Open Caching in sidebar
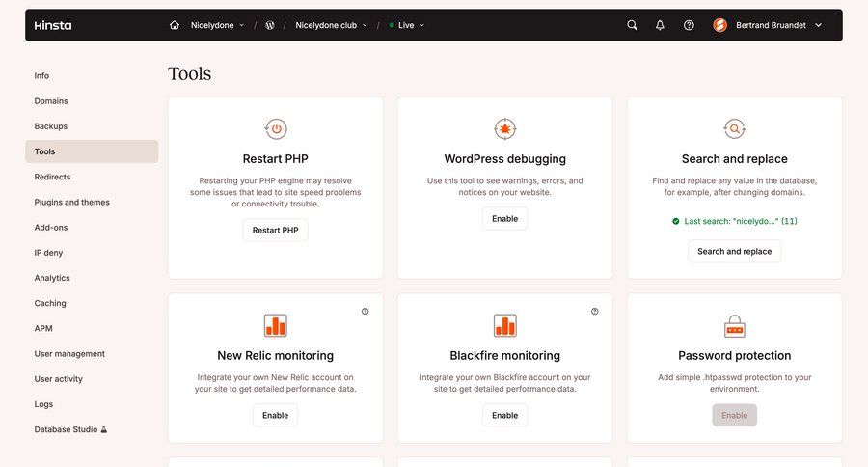Screen dimensions: 868x467 point(50,303)
